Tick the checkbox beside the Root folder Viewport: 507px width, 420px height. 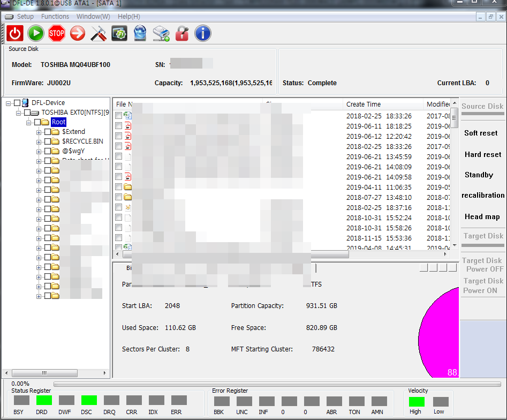click(37, 122)
